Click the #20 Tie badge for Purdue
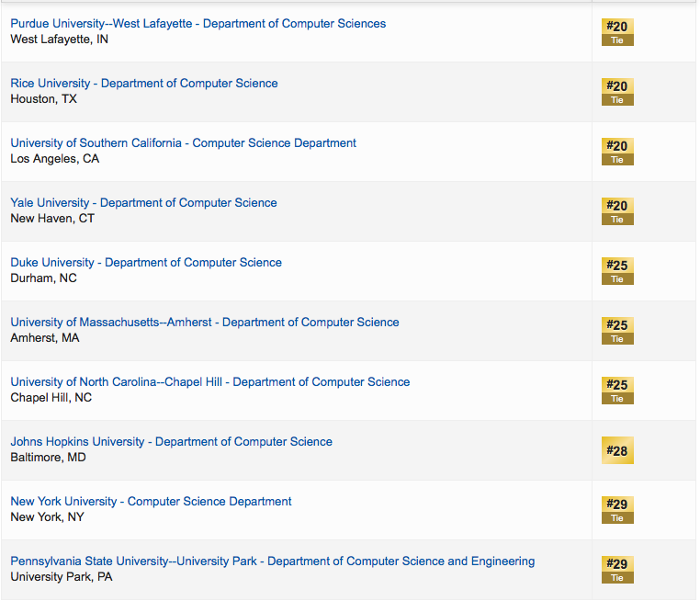The width and height of the screenshot is (700, 601). click(x=617, y=32)
